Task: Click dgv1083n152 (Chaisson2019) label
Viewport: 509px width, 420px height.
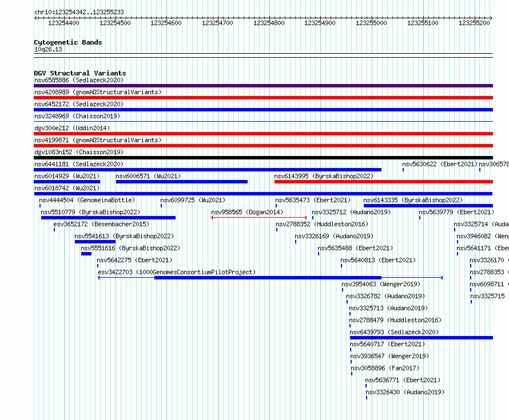Action: 79,152
